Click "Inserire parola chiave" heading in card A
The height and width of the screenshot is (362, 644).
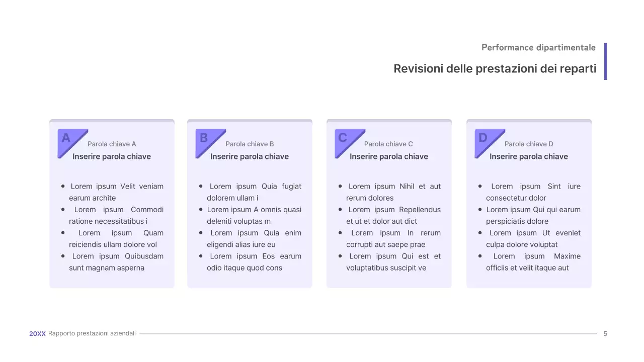point(112,156)
